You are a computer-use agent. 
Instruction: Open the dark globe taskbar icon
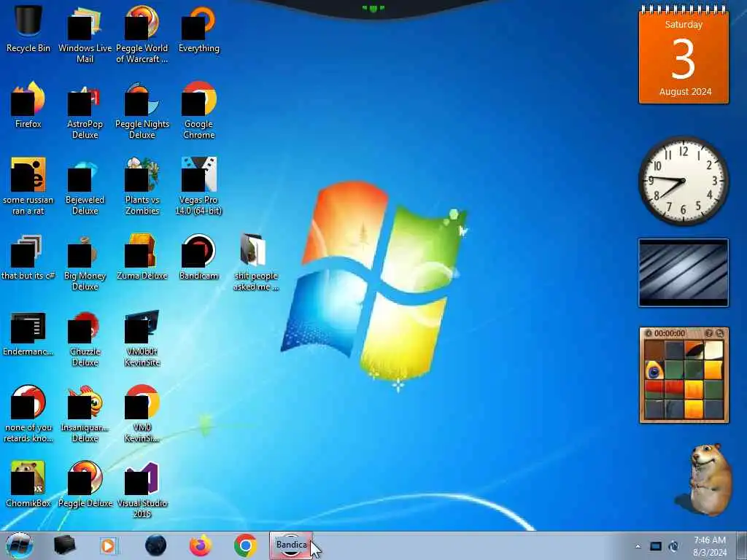[156, 545]
